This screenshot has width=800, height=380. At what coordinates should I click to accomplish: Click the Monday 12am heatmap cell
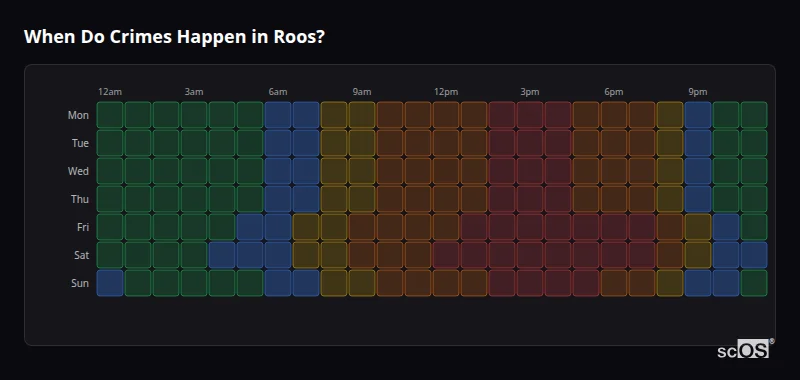(x=110, y=115)
